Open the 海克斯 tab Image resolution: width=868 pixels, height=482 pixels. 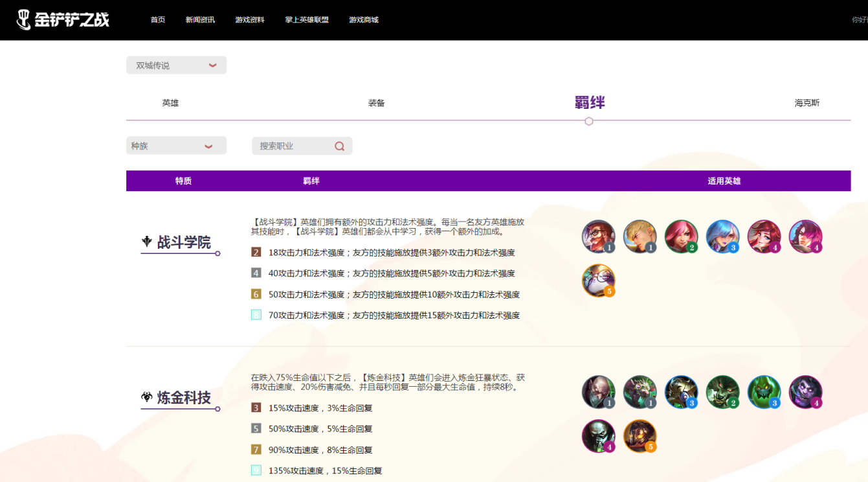(x=807, y=103)
